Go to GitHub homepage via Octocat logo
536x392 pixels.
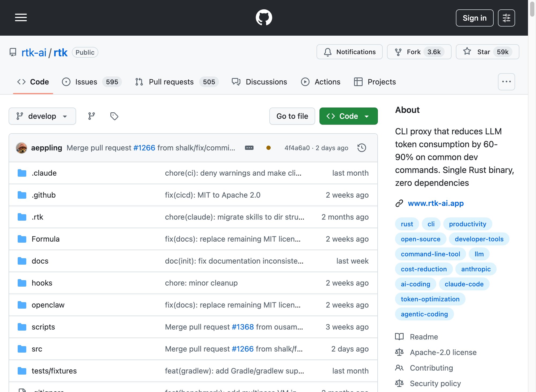(x=264, y=18)
